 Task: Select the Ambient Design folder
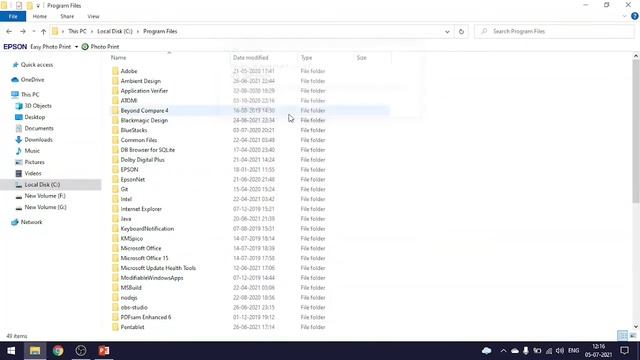coord(141,81)
